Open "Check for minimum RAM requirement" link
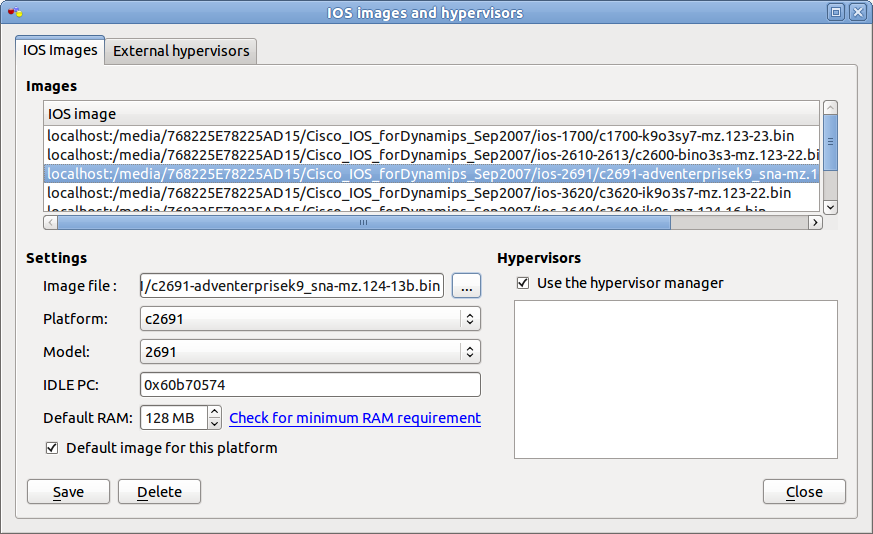Viewport: 873px width, 534px height. [355, 418]
